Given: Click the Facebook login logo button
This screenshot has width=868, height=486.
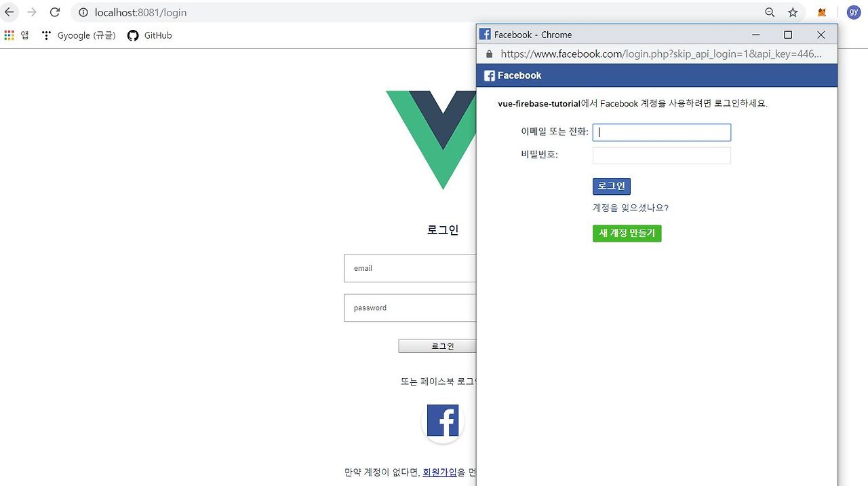Looking at the screenshot, I should point(443,421).
